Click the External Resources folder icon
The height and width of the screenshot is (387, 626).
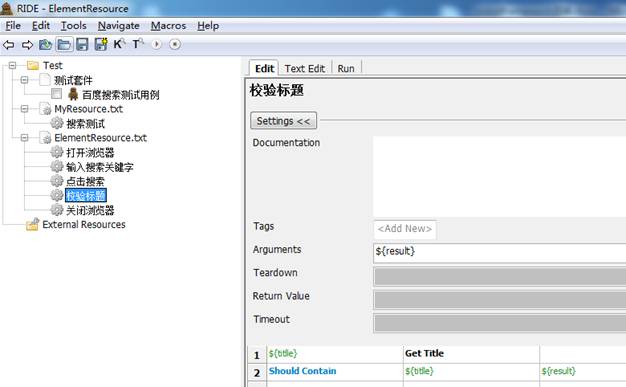pos(33,224)
